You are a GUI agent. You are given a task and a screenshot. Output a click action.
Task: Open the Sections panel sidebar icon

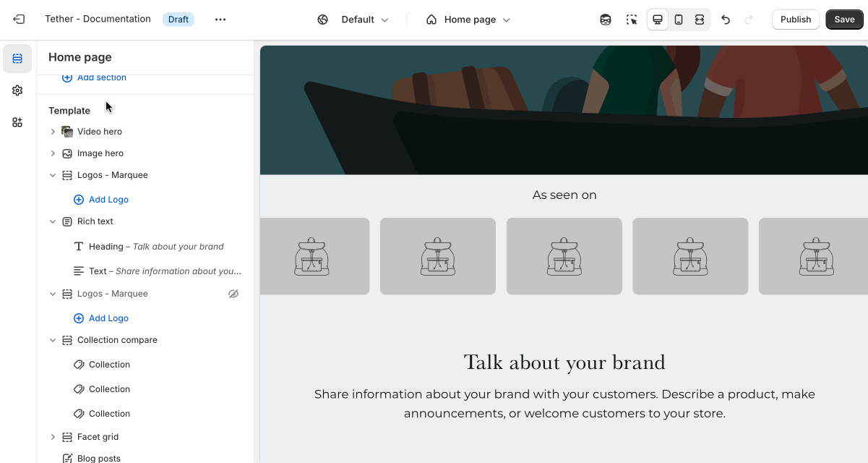click(17, 59)
